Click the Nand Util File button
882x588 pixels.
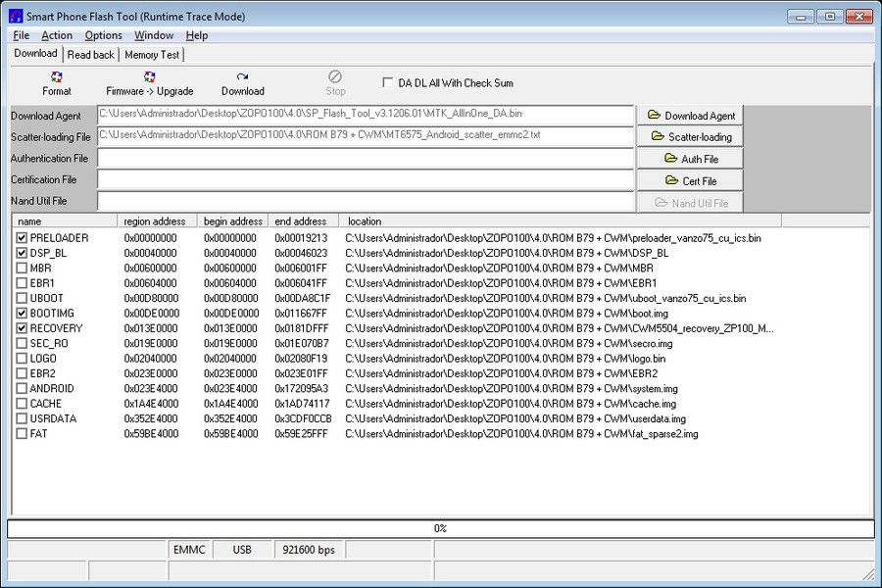pyautogui.click(x=690, y=203)
